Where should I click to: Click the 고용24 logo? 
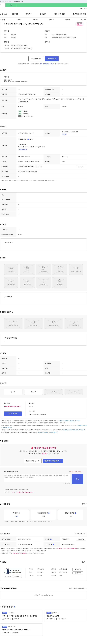(3, 14)
